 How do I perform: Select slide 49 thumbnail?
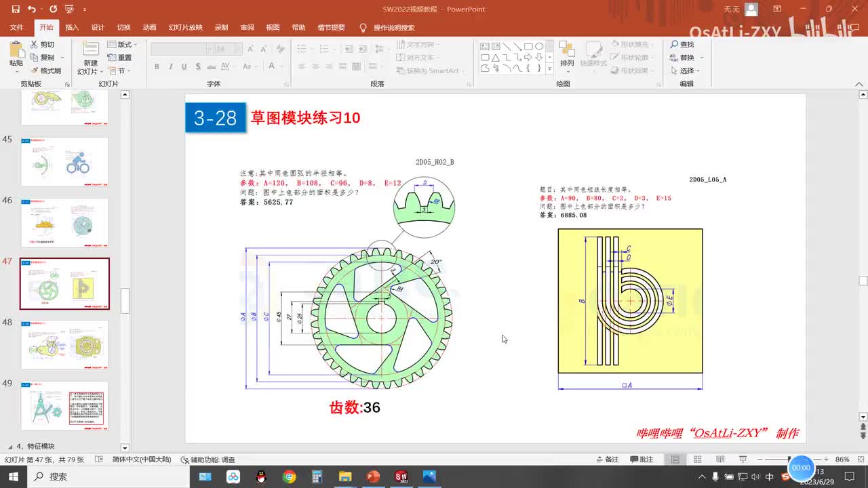coord(64,405)
